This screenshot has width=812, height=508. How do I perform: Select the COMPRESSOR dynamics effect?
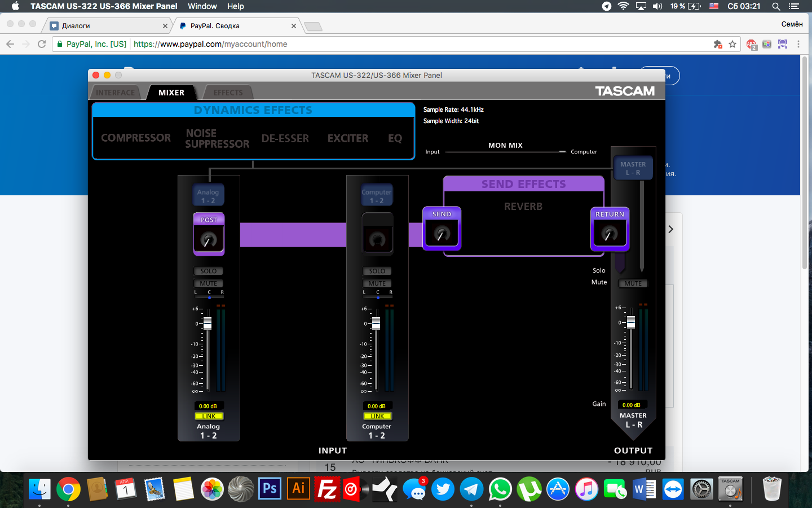[136, 138]
